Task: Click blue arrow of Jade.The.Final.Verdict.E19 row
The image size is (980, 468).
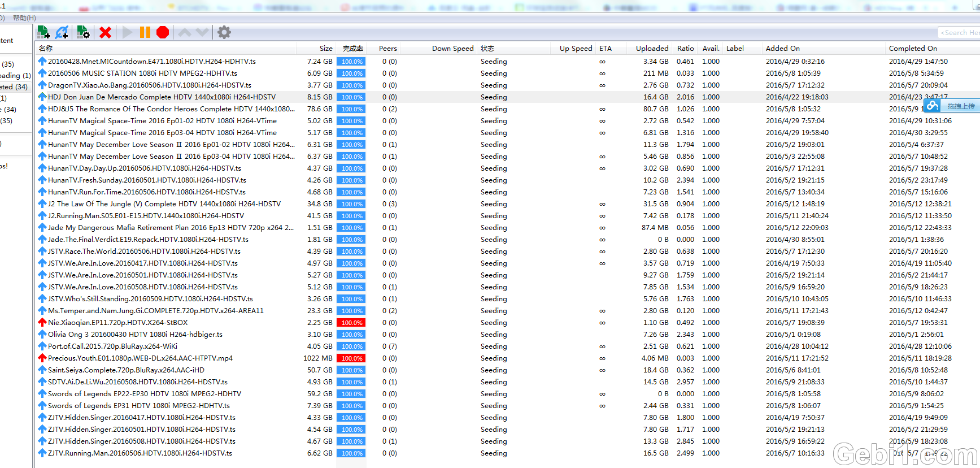Action: tap(42, 239)
